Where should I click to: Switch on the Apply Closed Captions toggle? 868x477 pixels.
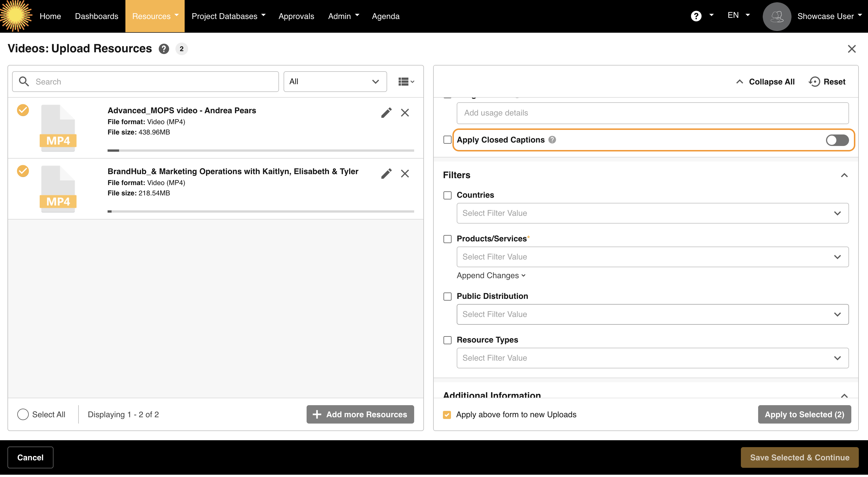[x=837, y=140]
